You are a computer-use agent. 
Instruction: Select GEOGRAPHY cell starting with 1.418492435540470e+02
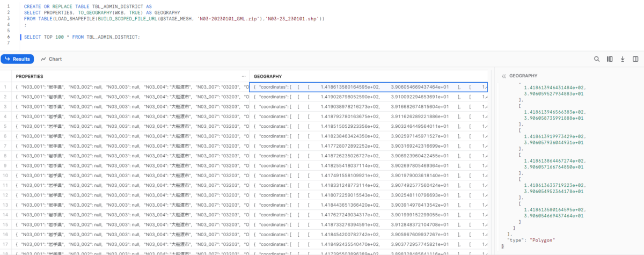[369, 243]
